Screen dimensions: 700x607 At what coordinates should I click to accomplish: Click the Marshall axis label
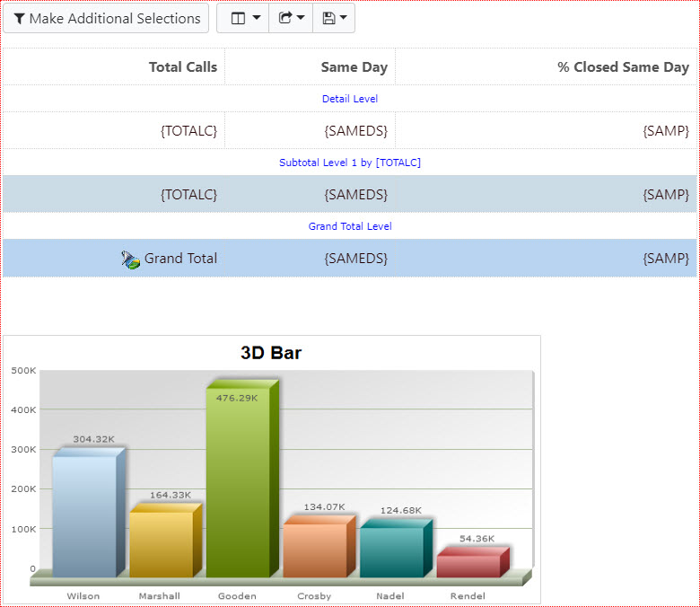[x=160, y=596]
